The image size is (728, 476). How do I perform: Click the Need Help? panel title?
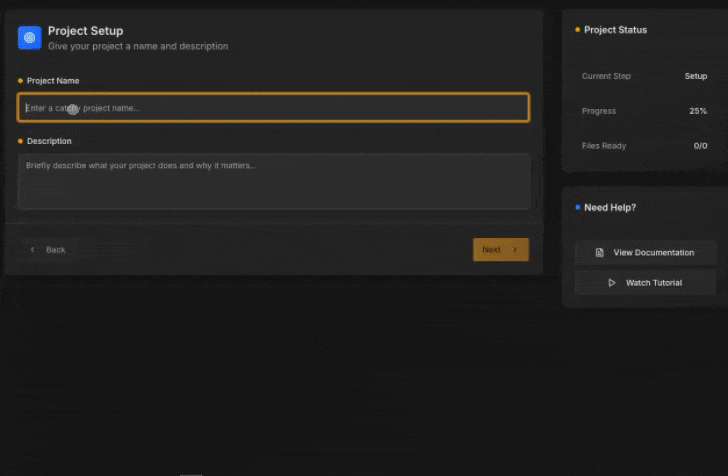click(x=610, y=208)
